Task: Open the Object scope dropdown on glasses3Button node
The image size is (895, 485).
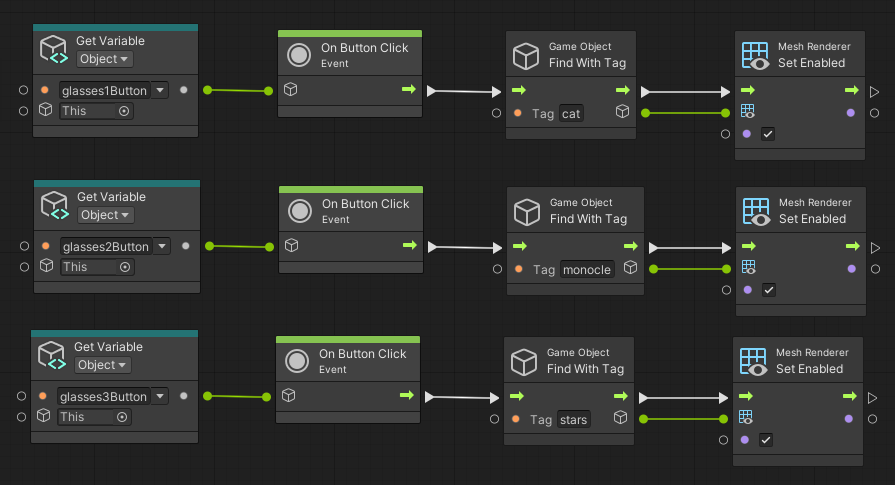Action: point(102,365)
